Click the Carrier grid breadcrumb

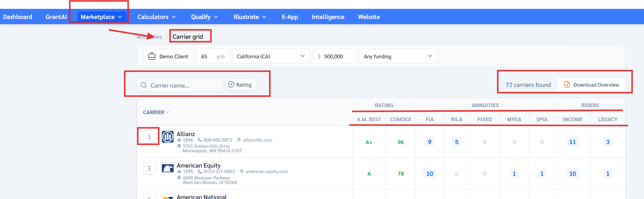[188, 37]
